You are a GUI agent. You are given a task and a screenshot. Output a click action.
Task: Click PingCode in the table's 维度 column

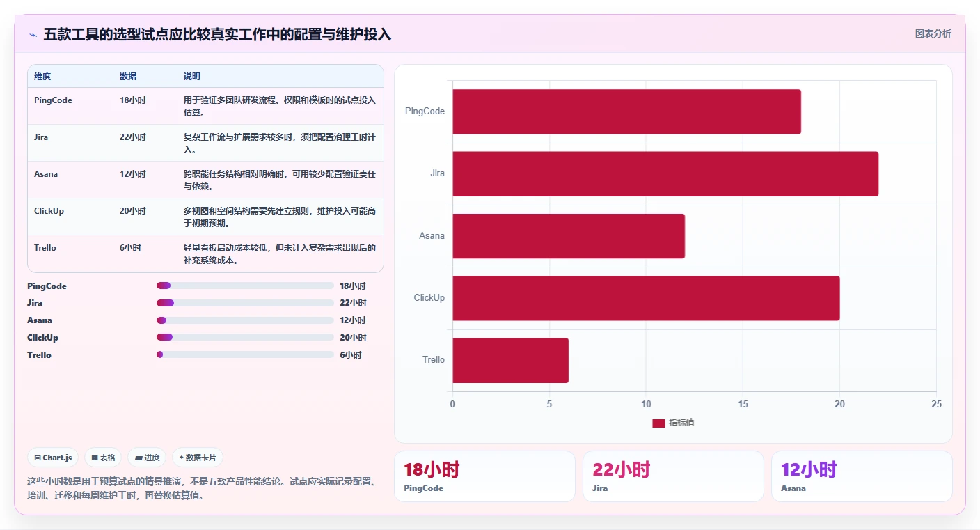[53, 100]
